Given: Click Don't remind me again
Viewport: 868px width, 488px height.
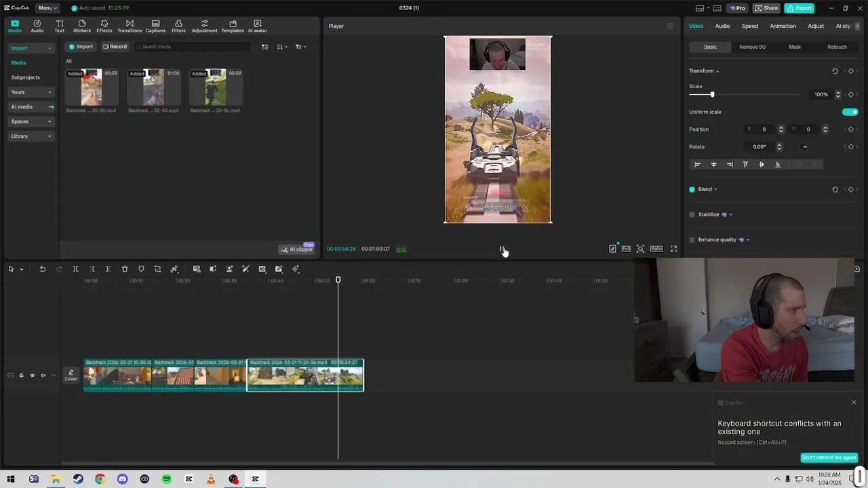Looking at the screenshot, I should point(829,457).
